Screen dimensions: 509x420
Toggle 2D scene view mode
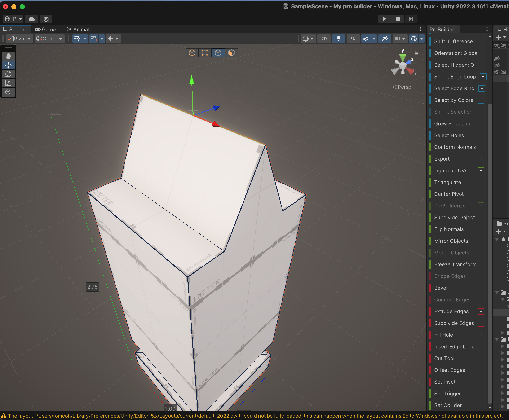(324, 39)
